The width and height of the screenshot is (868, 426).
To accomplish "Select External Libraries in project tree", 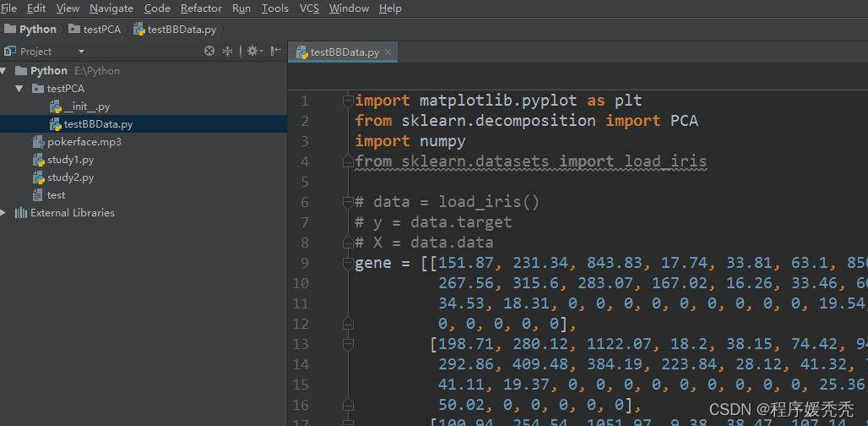I will (73, 213).
